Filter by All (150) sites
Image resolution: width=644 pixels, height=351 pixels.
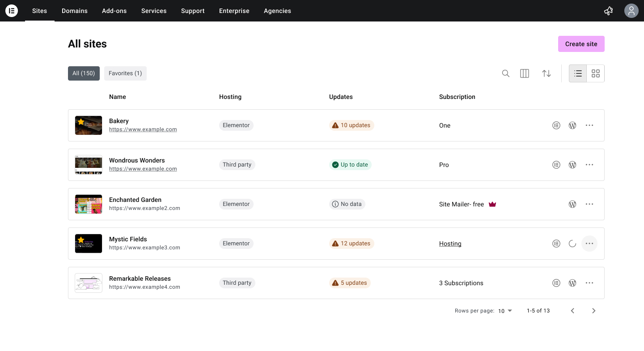pyautogui.click(x=84, y=73)
